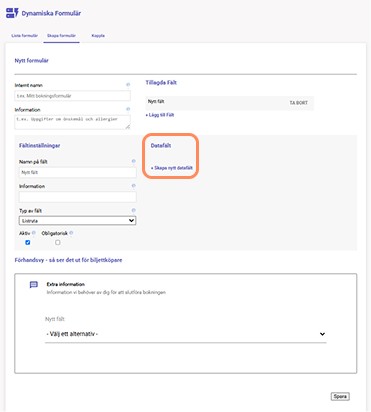Open the Typ av fält dropdown
371x412 pixels.
[77, 221]
